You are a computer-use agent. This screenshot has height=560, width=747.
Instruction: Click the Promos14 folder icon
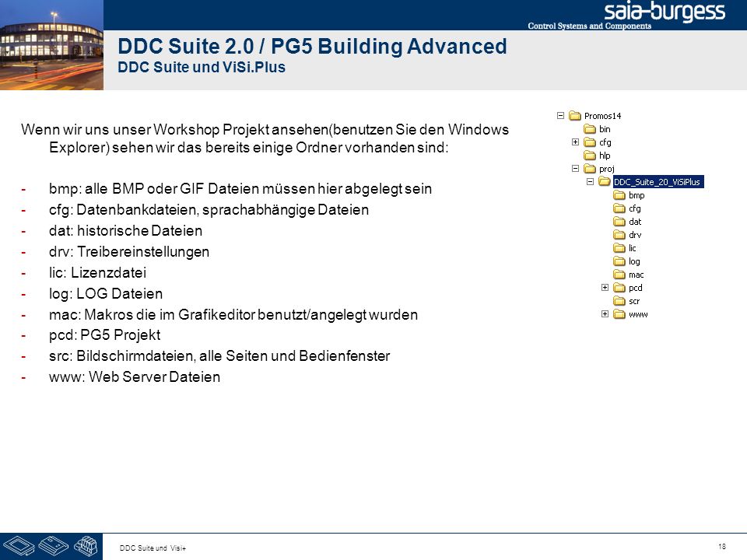(575, 116)
